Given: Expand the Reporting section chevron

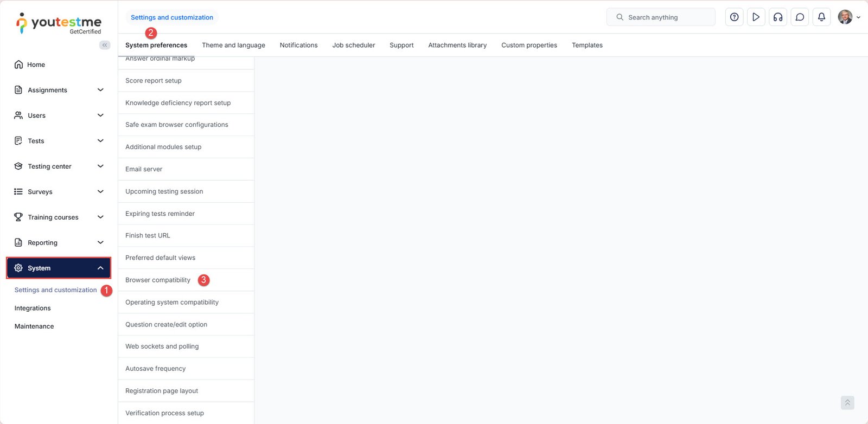Looking at the screenshot, I should click(100, 242).
